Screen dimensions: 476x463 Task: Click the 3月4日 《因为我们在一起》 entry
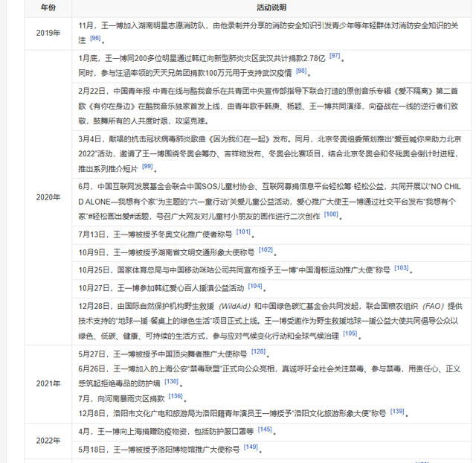271,154
